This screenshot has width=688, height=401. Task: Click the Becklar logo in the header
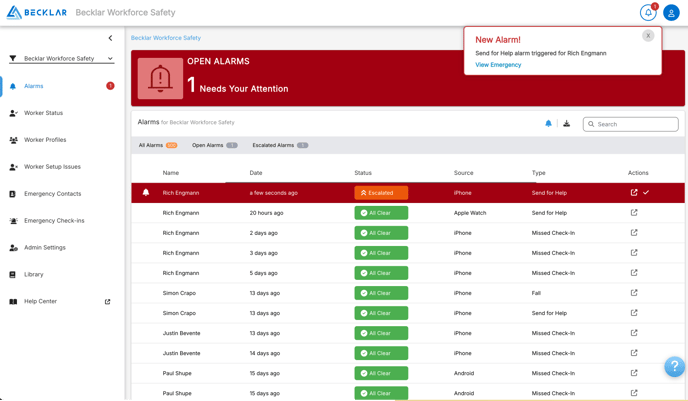click(x=37, y=12)
